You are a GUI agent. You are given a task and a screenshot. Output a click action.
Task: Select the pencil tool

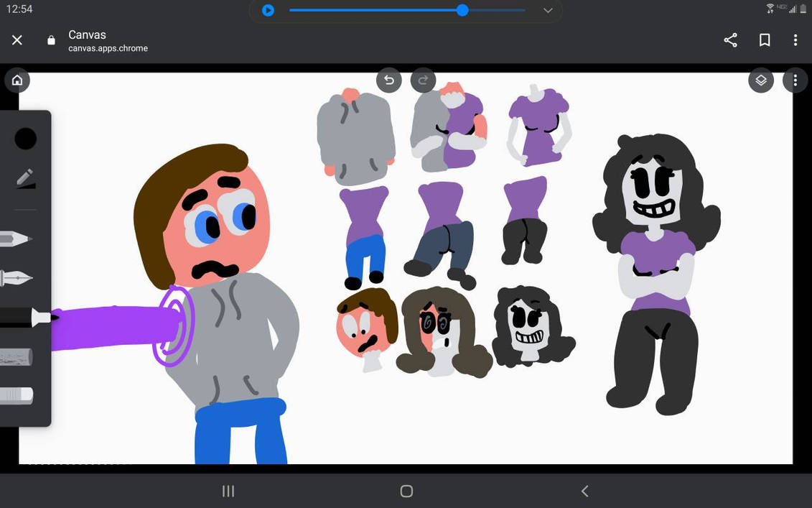coord(16,239)
